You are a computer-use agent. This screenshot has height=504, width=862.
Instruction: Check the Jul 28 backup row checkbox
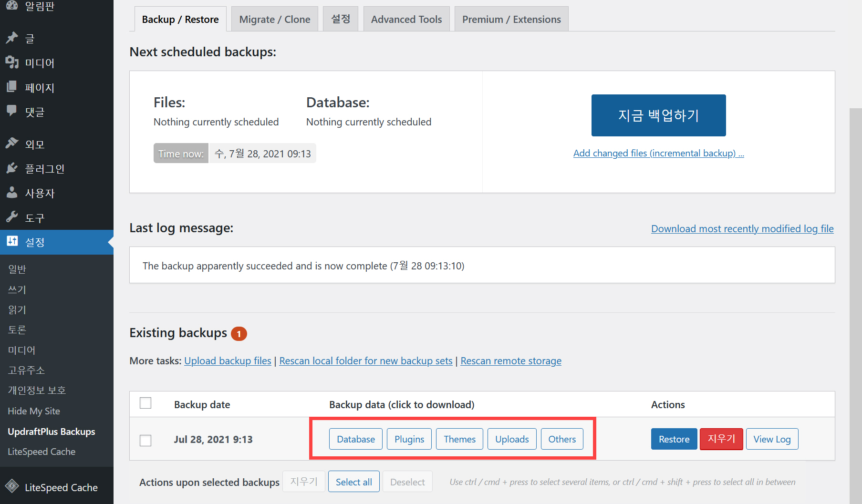145,441
